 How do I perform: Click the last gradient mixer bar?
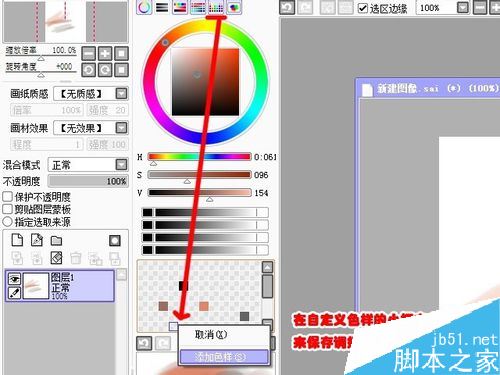click(x=205, y=250)
